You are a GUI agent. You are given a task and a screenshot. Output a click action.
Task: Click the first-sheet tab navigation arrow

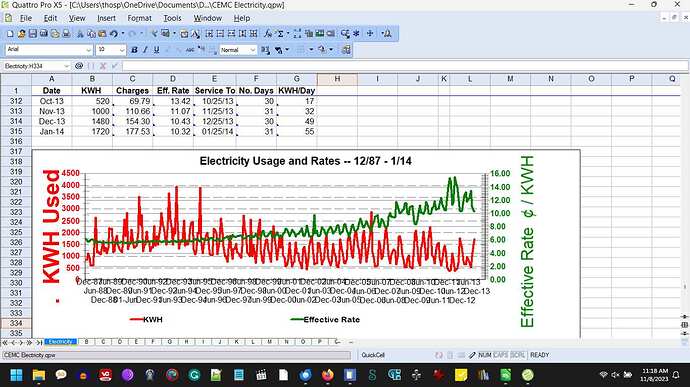click(5, 342)
